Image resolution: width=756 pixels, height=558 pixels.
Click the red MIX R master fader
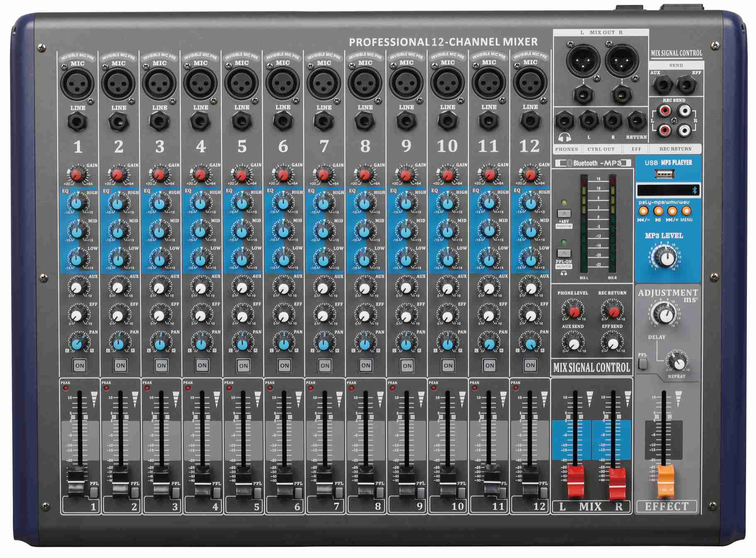pyautogui.click(x=617, y=483)
